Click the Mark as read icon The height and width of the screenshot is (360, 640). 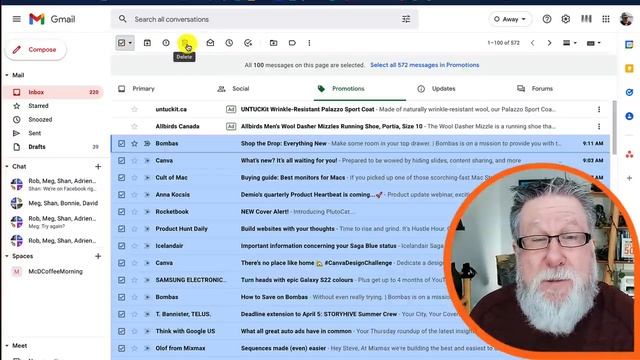210,43
